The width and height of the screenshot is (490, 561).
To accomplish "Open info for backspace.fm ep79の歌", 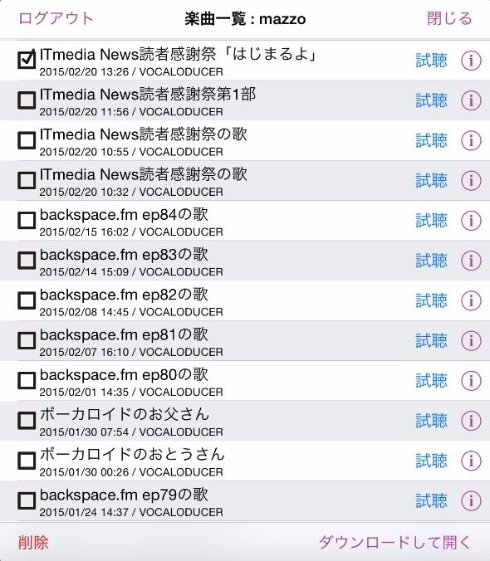I will 471,501.
